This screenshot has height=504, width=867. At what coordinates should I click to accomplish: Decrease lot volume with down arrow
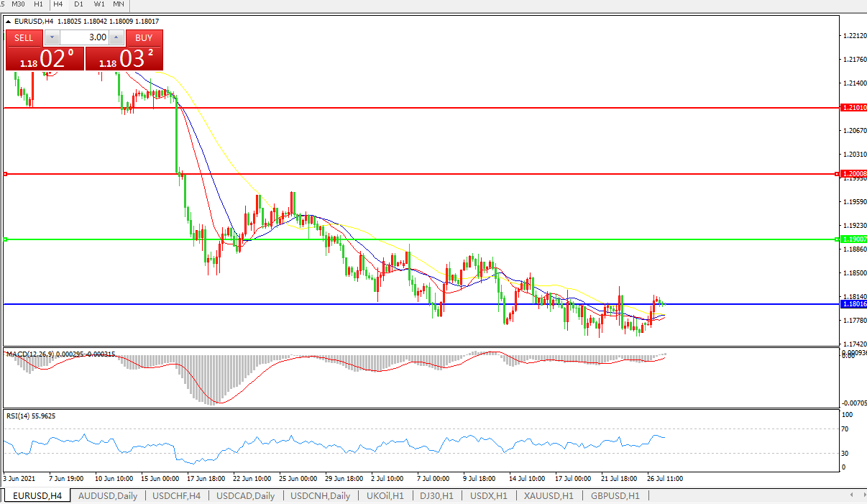[x=52, y=38]
